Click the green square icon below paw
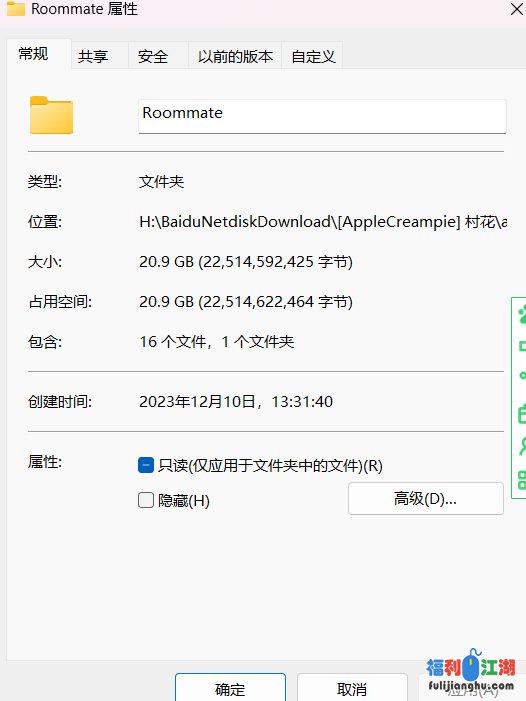Screen dimensions: 526x701 tap(522, 346)
